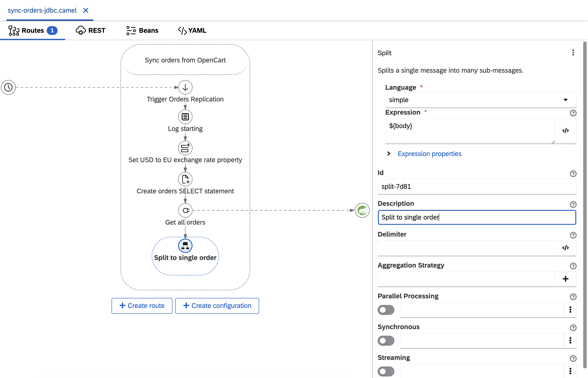
Task: Click the Create configuration button
Action: pos(217,306)
